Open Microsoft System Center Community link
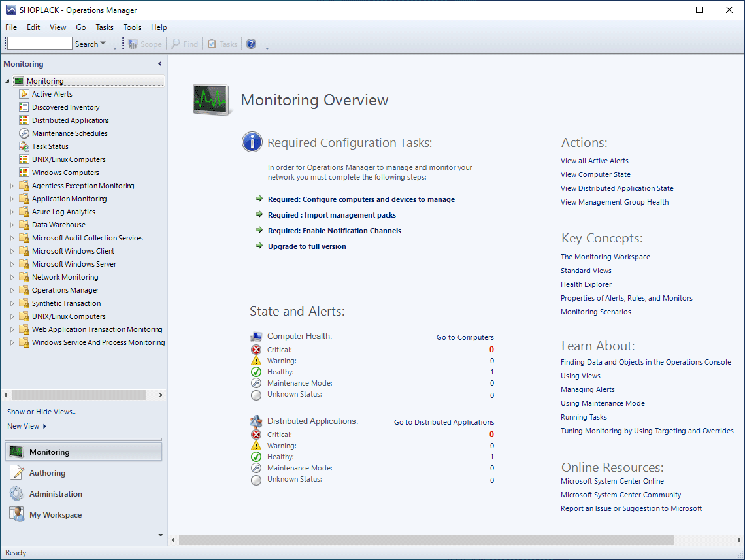The width and height of the screenshot is (745, 560). tap(621, 495)
